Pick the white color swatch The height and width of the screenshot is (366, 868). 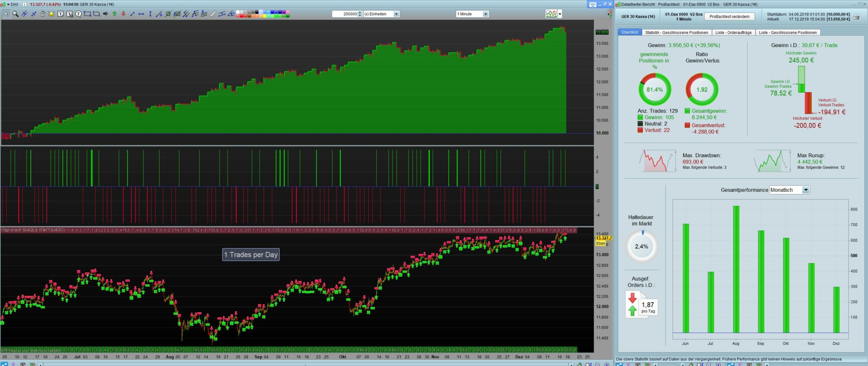(x=238, y=12)
